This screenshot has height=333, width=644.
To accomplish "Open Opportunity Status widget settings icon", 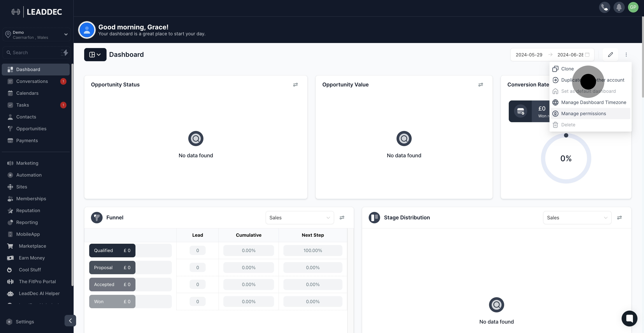I will (295, 85).
